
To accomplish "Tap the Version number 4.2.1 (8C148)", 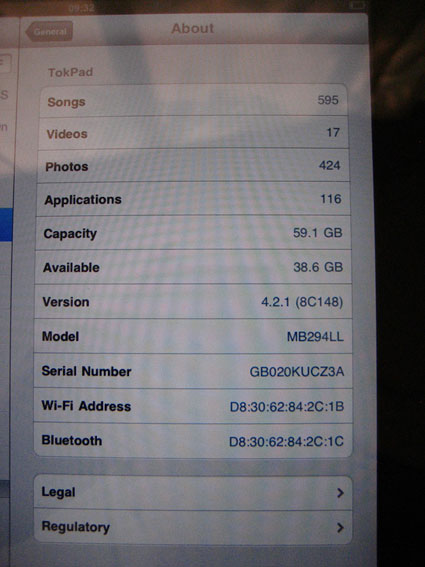I will [302, 302].
